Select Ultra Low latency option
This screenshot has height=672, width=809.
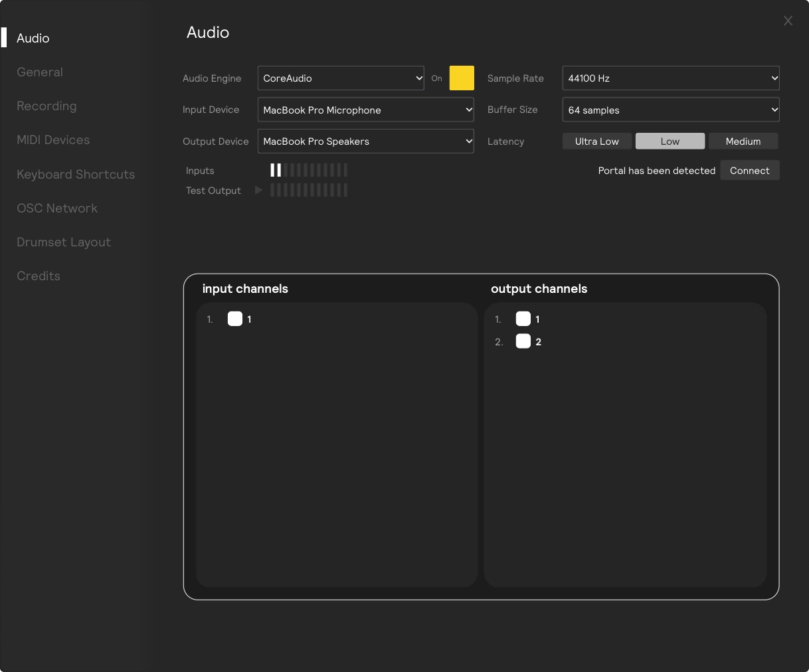[597, 141]
